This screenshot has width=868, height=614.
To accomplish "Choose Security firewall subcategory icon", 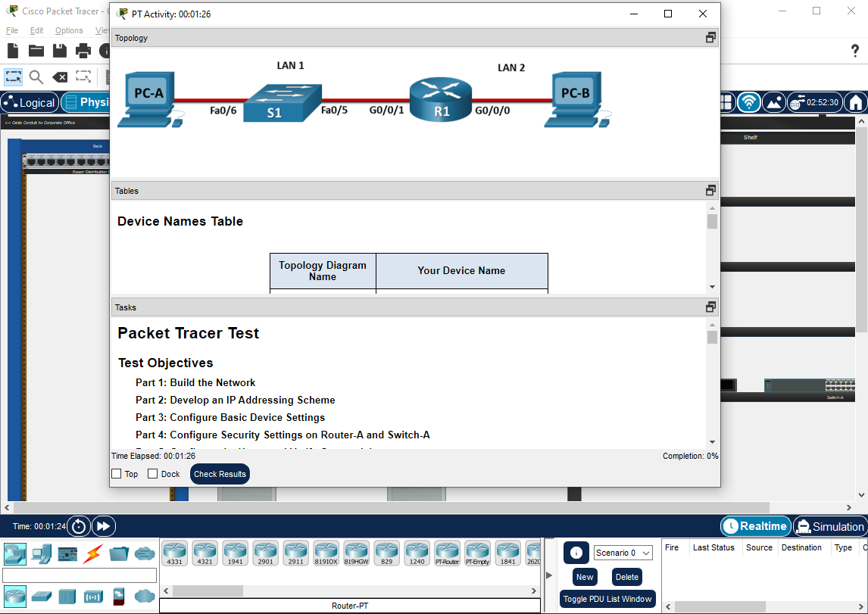I will click(118, 597).
